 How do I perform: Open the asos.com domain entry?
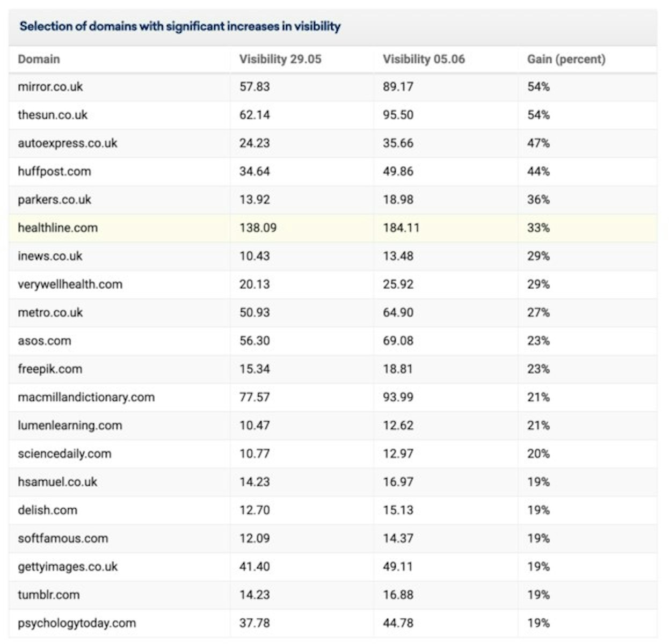[x=45, y=341]
